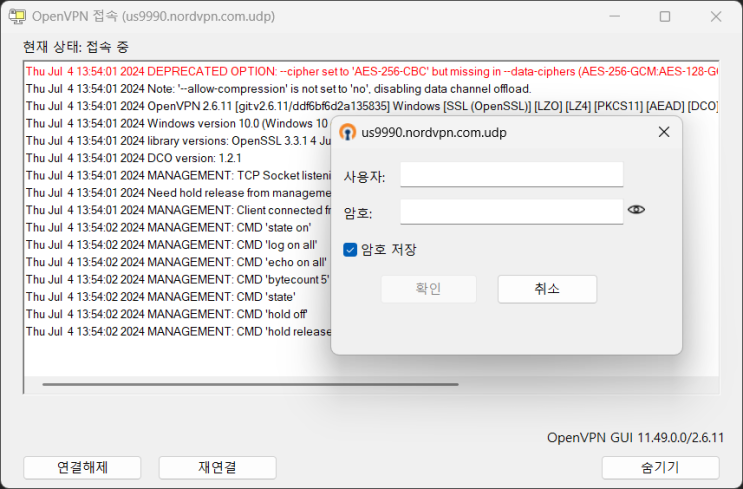Select the OpenVPN 2.6.11 version log line

coord(372,106)
